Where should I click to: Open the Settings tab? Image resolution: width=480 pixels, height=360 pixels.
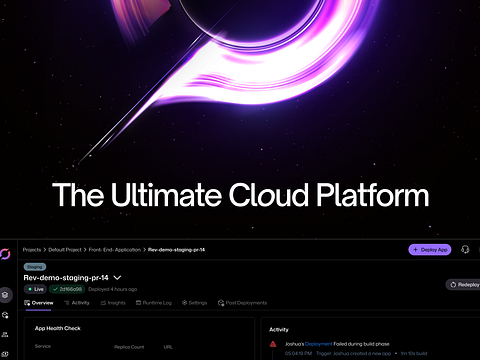pyautogui.click(x=194, y=303)
